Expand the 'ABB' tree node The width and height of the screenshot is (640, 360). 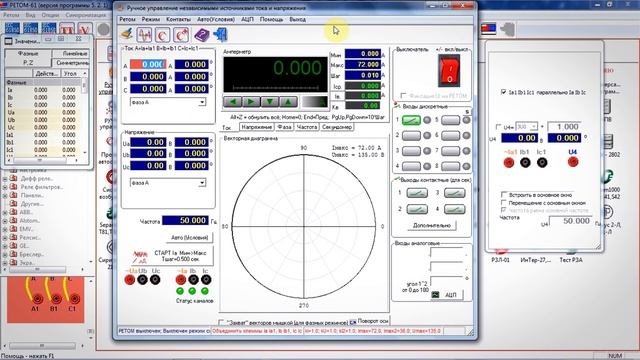pyautogui.click(x=5, y=212)
